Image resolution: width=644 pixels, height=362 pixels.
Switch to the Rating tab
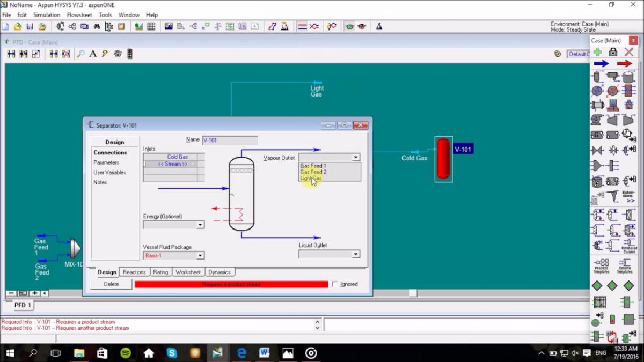tap(160, 272)
